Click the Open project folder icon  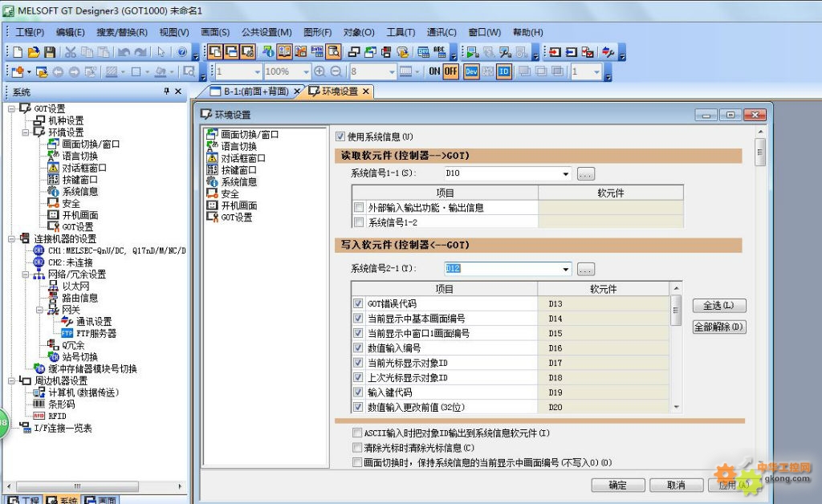(34, 52)
